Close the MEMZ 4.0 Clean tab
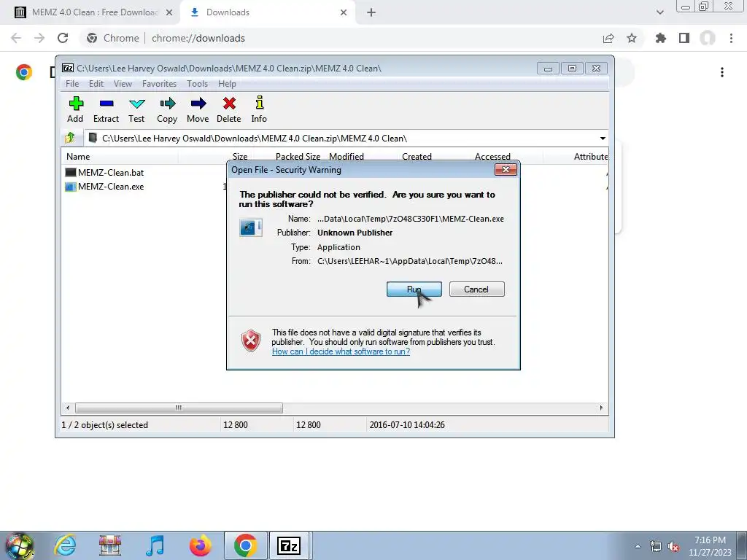Viewport: 747px width, 560px height. [169, 12]
